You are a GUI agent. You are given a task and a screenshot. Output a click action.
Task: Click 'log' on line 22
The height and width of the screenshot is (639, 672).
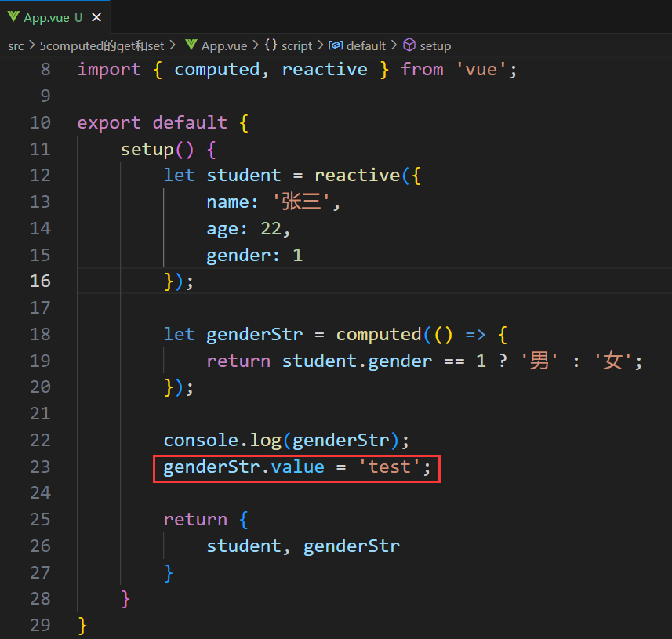click(x=265, y=441)
